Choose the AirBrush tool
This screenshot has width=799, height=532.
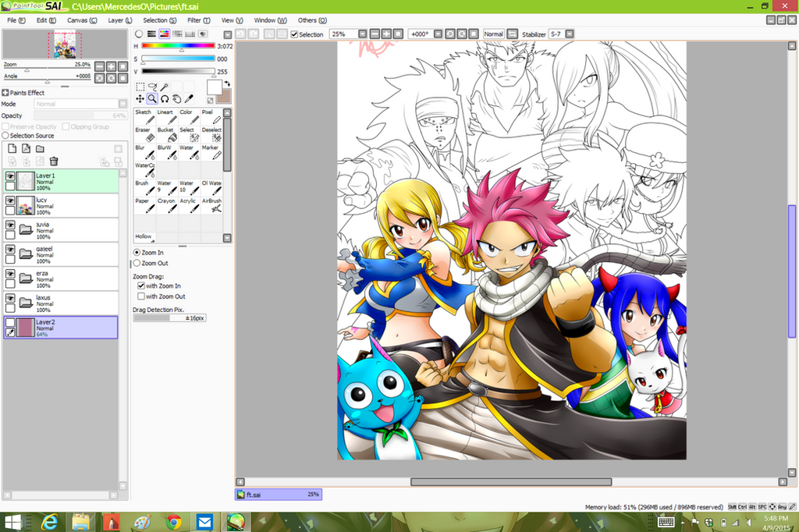tap(212, 205)
